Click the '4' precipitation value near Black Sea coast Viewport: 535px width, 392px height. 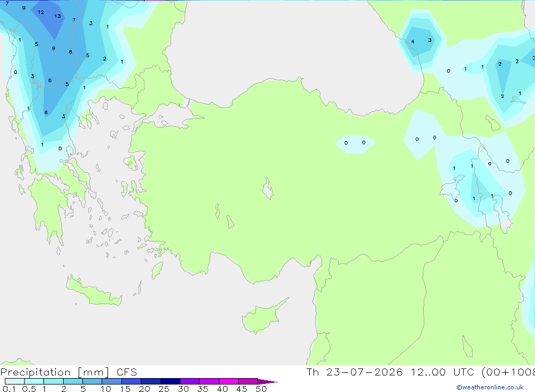tap(412, 42)
